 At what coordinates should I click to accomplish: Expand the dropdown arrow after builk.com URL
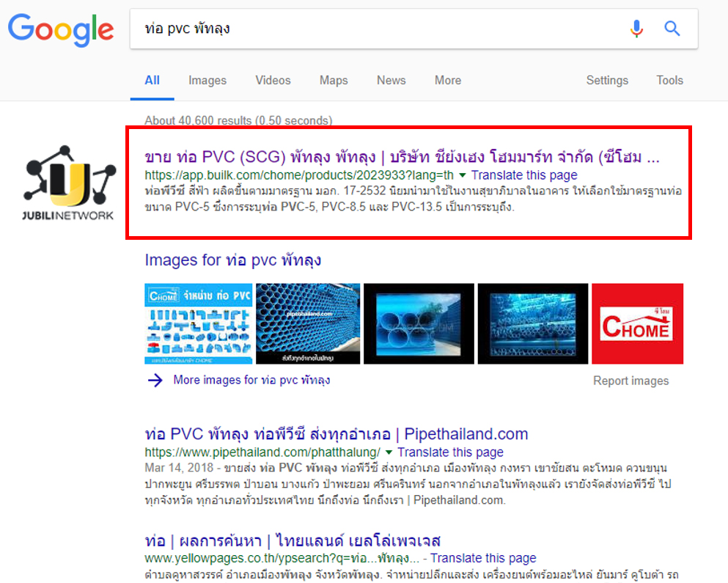[462, 176]
